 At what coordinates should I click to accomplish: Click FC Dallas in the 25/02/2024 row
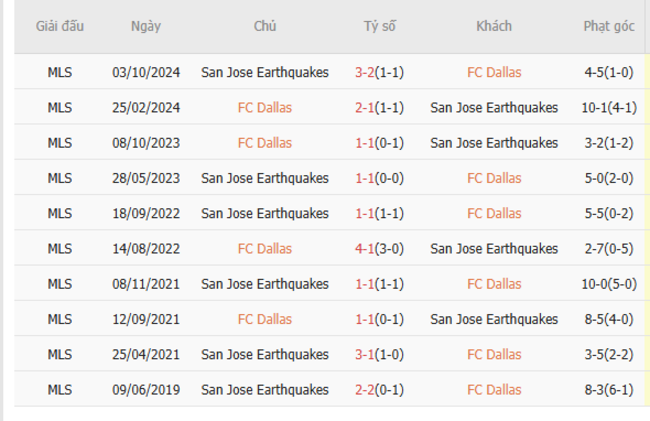pyautogui.click(x=265, y=107)
